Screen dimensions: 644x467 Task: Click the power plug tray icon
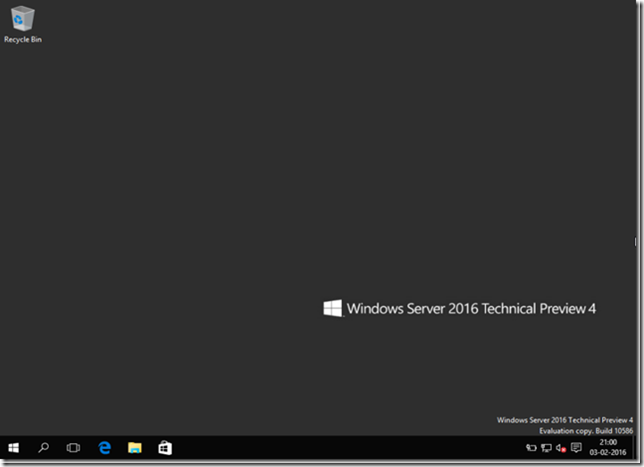[531, 448]
